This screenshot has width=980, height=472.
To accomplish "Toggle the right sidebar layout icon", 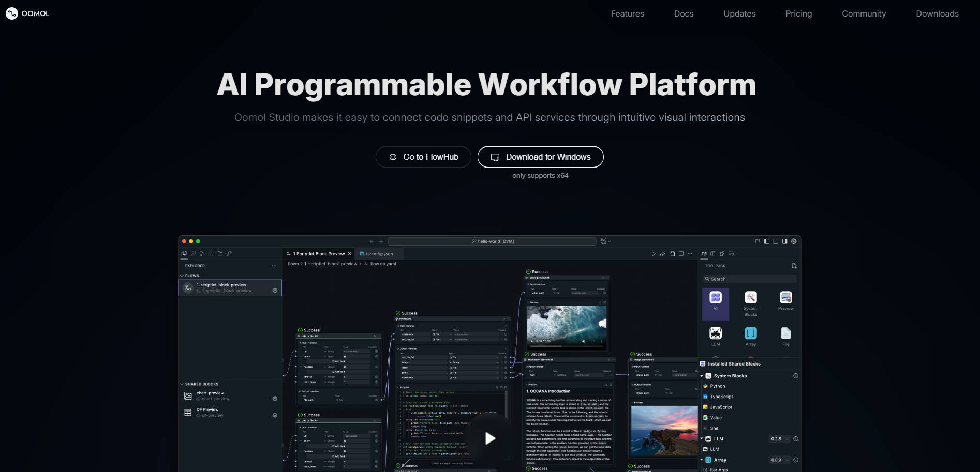I will pos(784,241).
